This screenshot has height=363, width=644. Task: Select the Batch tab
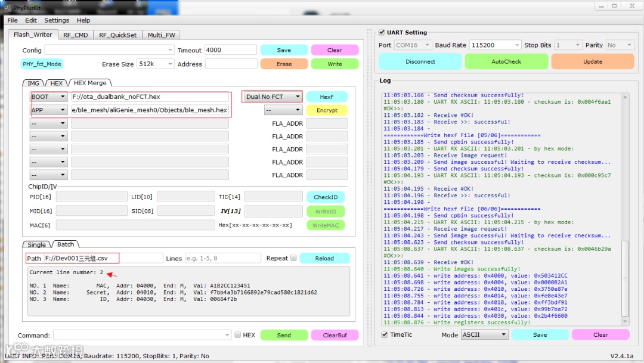pos(66,244)
